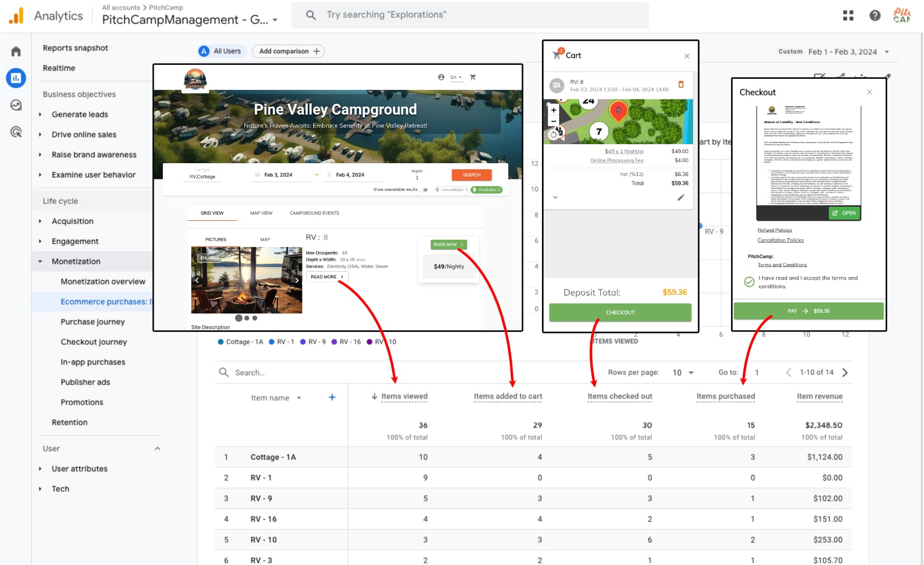The image size is (924, 565).
Task: Open the Refund Policies link
Action: point(775,230)
